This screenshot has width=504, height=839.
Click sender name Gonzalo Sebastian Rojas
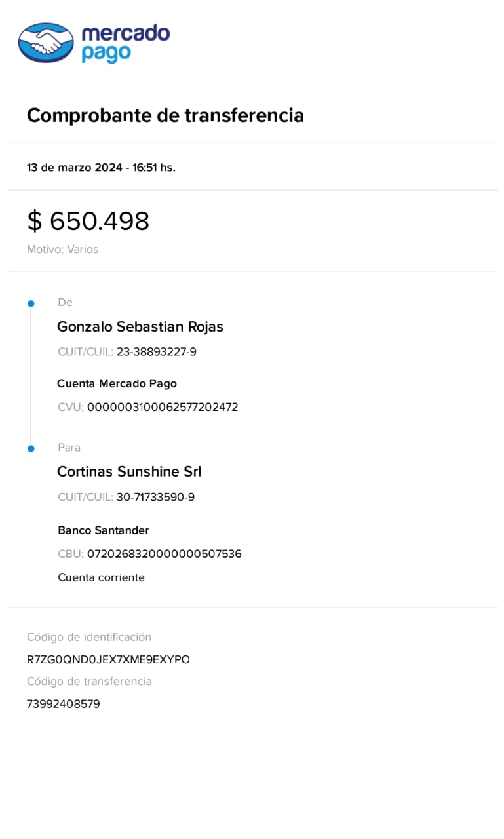tap(140, 326)
